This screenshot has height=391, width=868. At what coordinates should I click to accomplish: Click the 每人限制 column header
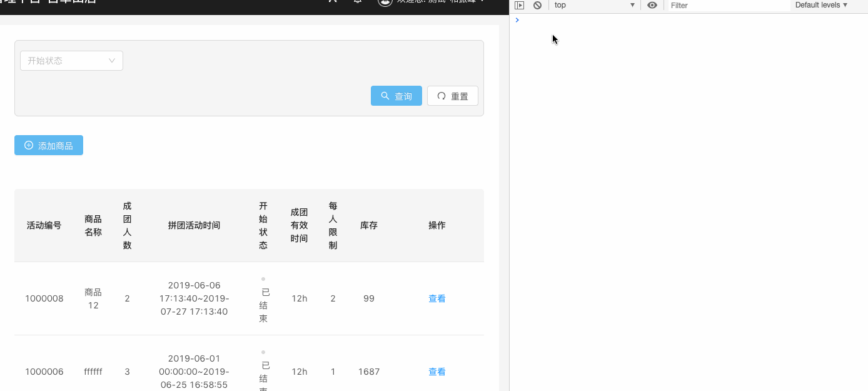pos(333,225)
